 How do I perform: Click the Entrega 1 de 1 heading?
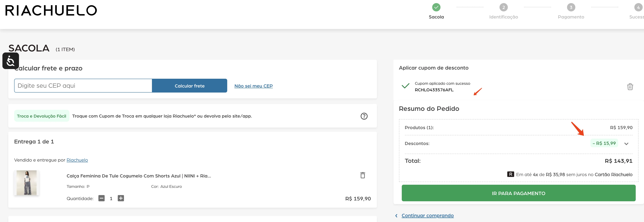tap(34, 142)
